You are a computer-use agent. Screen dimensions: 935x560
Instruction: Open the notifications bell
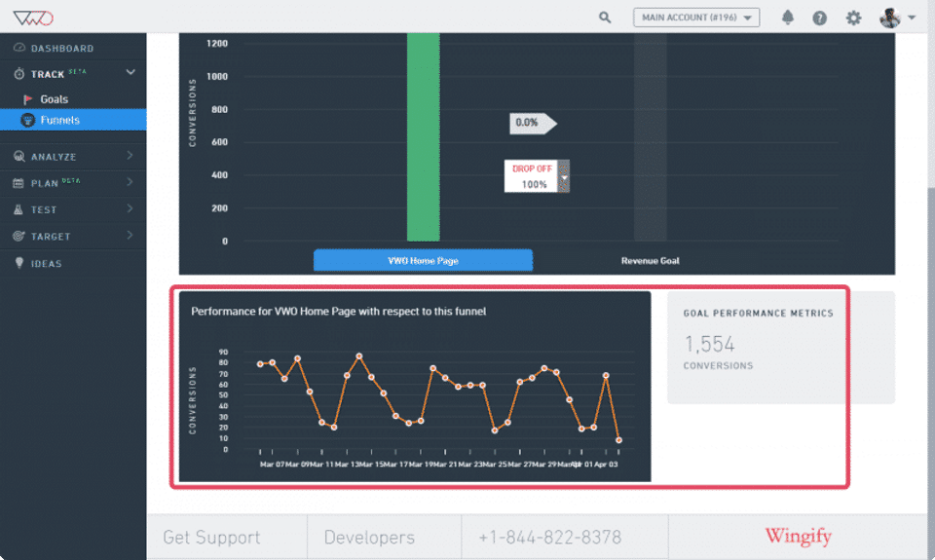pos(788,18)
